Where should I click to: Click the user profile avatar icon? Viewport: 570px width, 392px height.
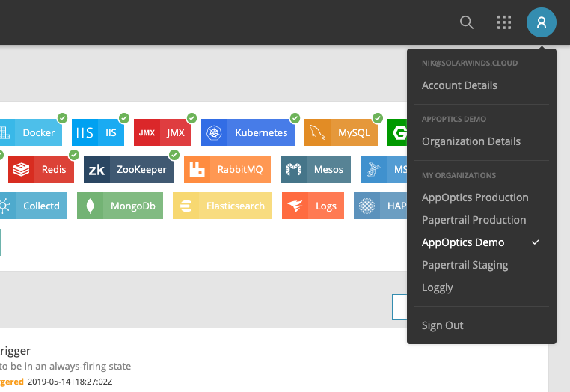point(542,22)
